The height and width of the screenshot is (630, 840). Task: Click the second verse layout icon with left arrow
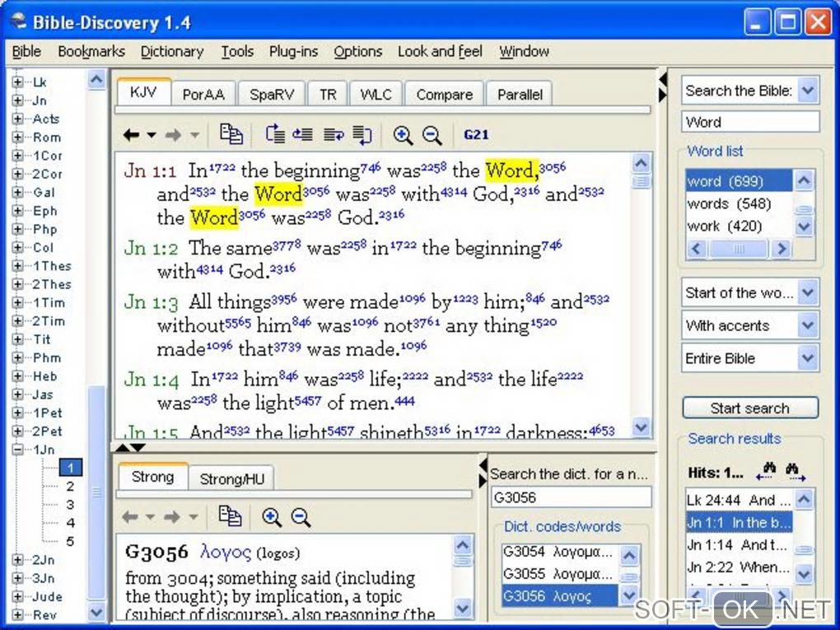303,134
